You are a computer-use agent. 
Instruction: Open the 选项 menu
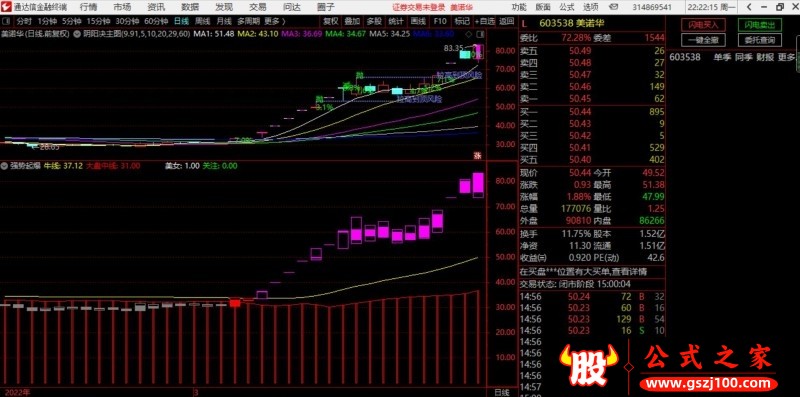(591, 7)
